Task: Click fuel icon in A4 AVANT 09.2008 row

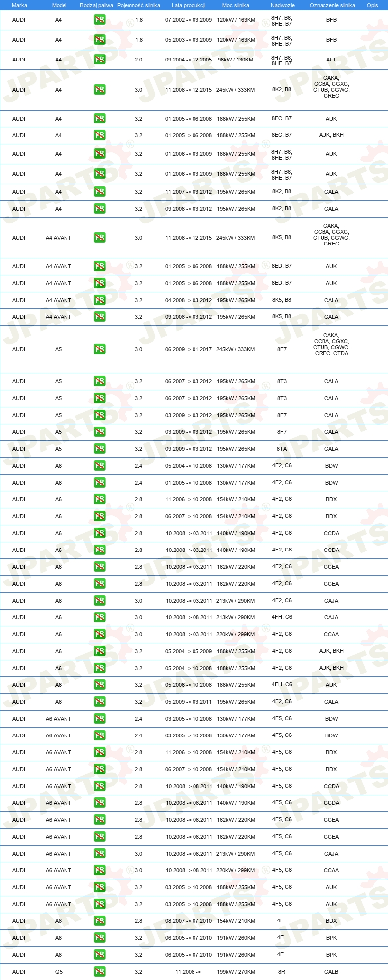Action: point(99,317)
